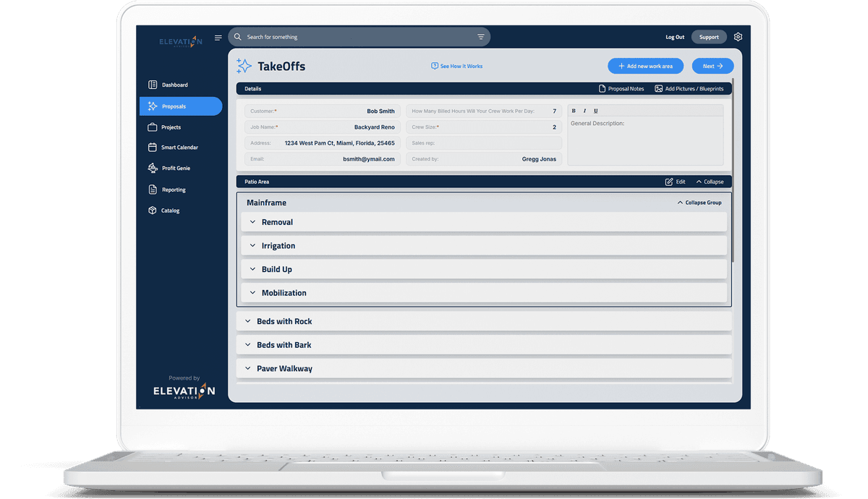The height and width of the screenshot is (499, 868).
Task: Click the Add new work area button
Action: [645, 66]
